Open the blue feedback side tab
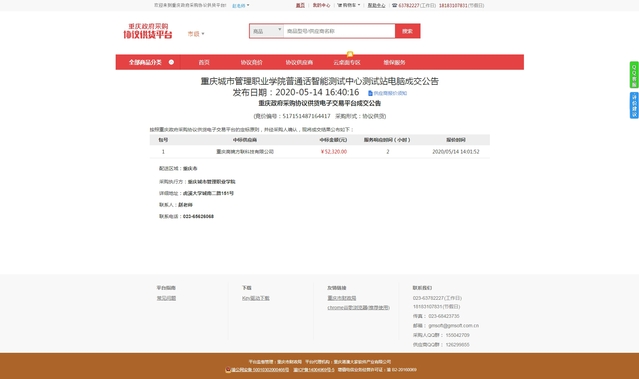 point(634,106)
